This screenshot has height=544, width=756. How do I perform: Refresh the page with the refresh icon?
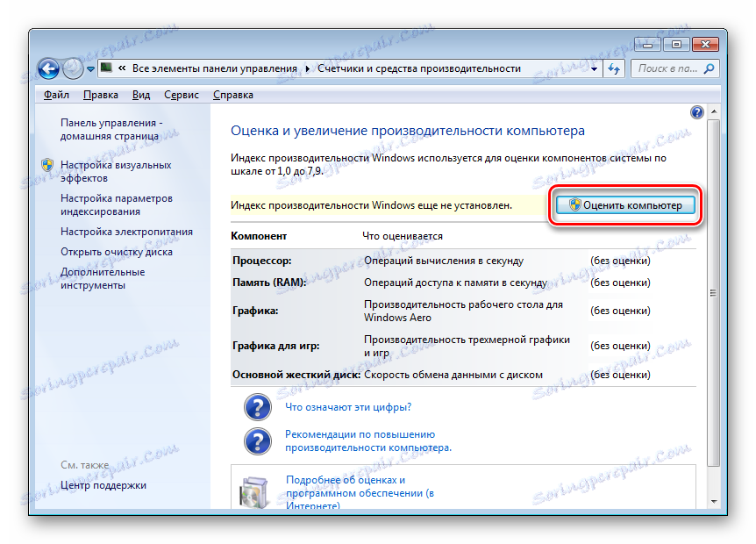coord(614,69)
